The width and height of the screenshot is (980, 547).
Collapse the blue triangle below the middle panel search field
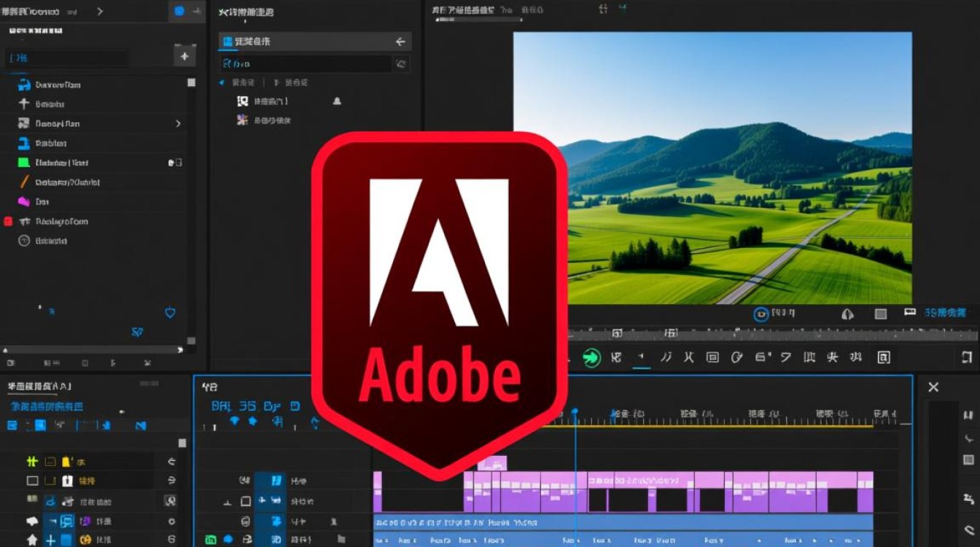222,82
